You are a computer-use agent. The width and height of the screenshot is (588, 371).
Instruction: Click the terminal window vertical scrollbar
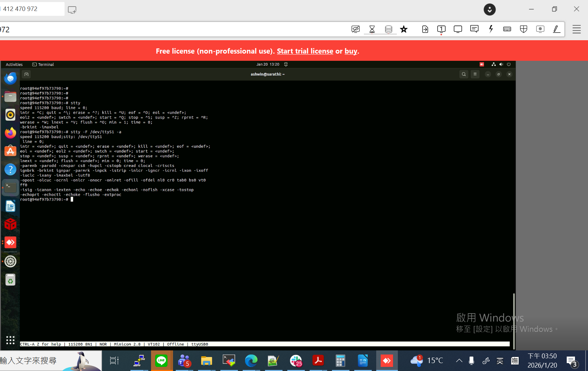coord(514,321)
